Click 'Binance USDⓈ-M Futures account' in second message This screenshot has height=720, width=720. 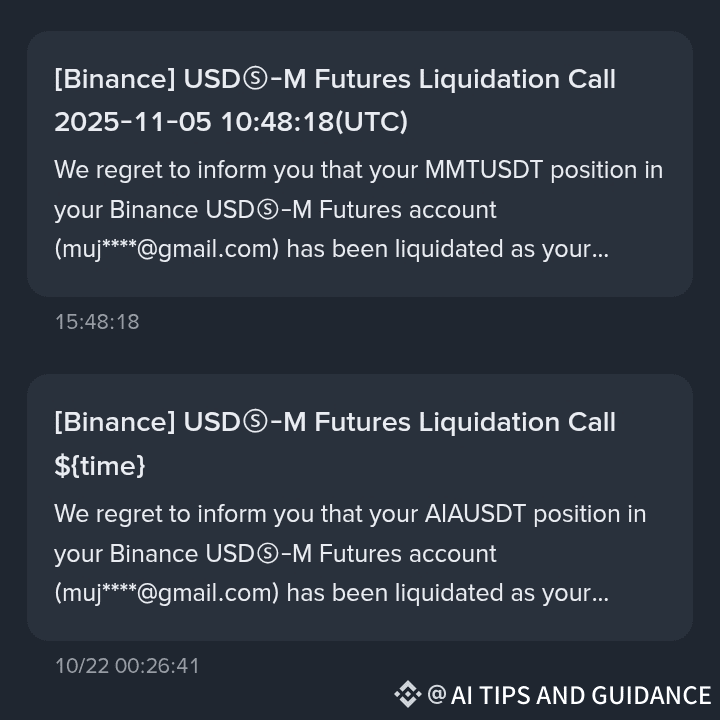click(x=303, y=553)
